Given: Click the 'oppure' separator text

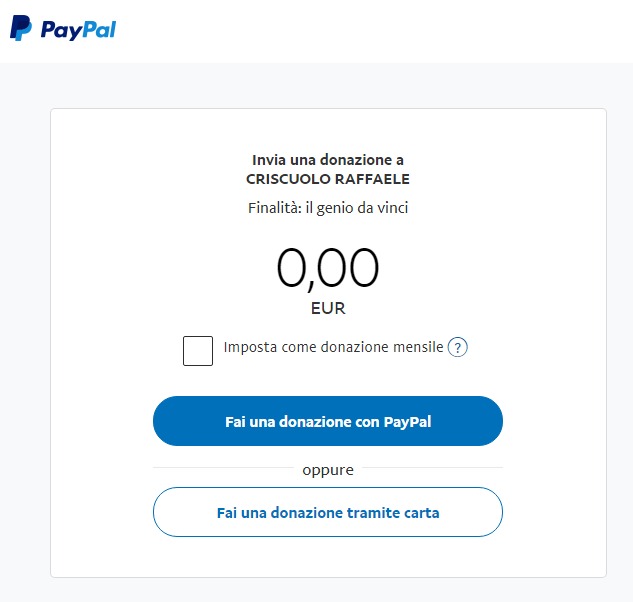Looking at the screenshot, I should pos(328,470).
